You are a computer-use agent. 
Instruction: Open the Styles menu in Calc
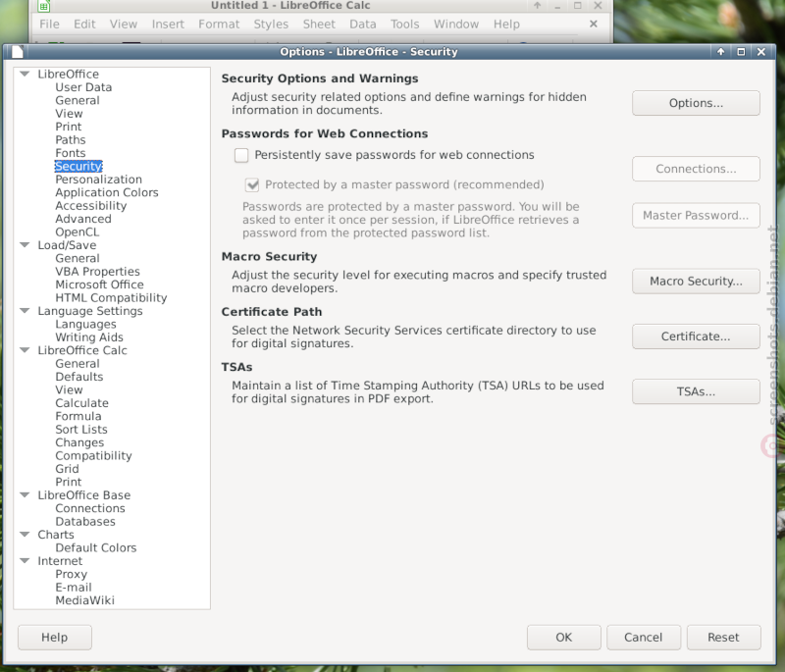coord(271,24)
